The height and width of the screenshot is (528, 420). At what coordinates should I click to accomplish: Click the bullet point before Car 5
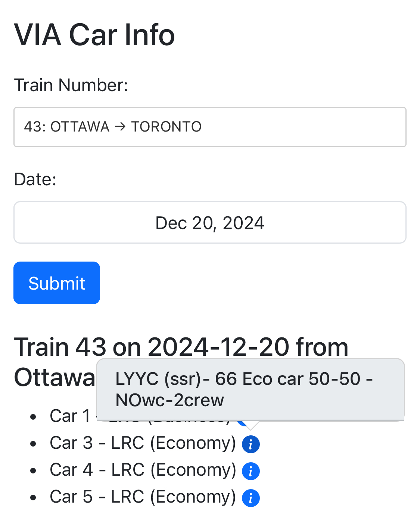pyautogui.click(x=34, y=498)
